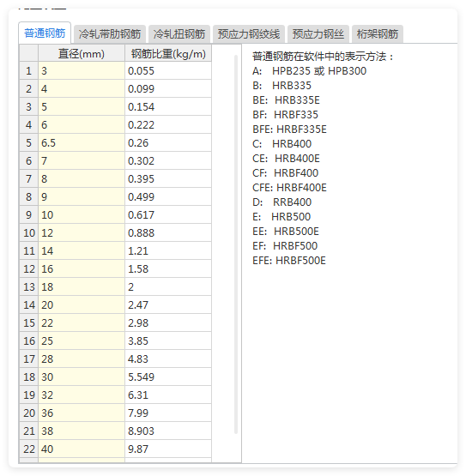Select weight cell 8.903
The height and width of the screenshot is (476, 466).
point(168,431)
